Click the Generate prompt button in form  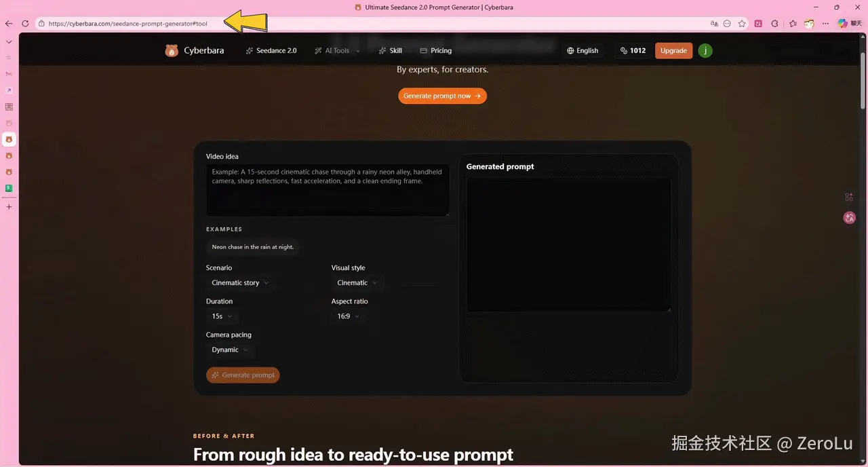point(243,375)
